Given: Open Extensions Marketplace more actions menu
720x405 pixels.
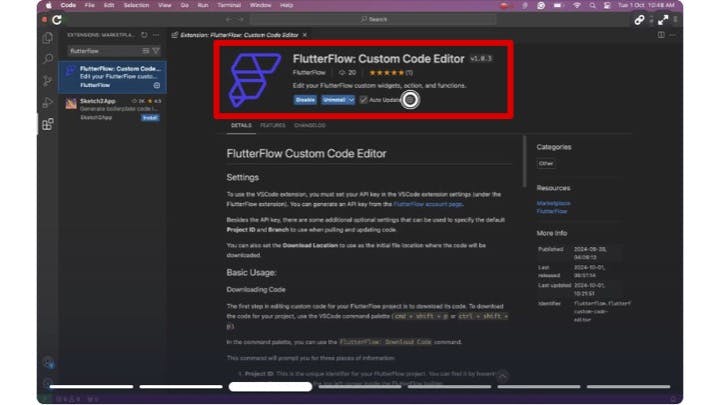Looking at the screenshot, I should coord(156,35).
